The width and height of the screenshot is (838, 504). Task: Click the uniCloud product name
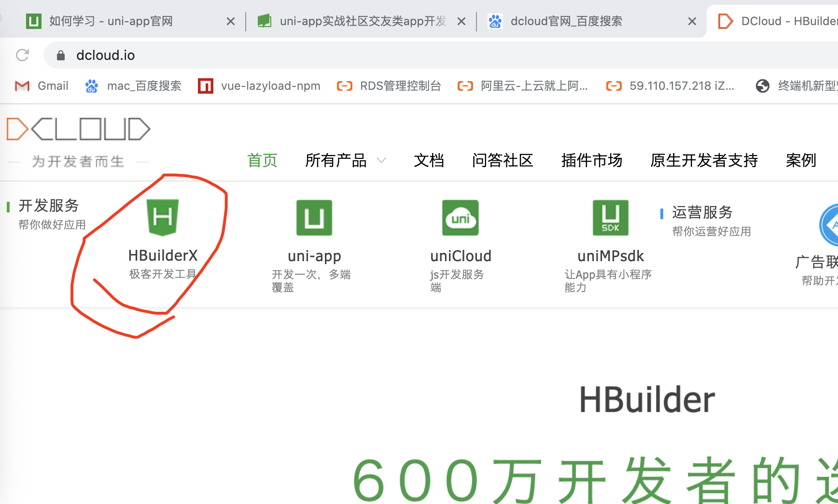pos(461,256)
